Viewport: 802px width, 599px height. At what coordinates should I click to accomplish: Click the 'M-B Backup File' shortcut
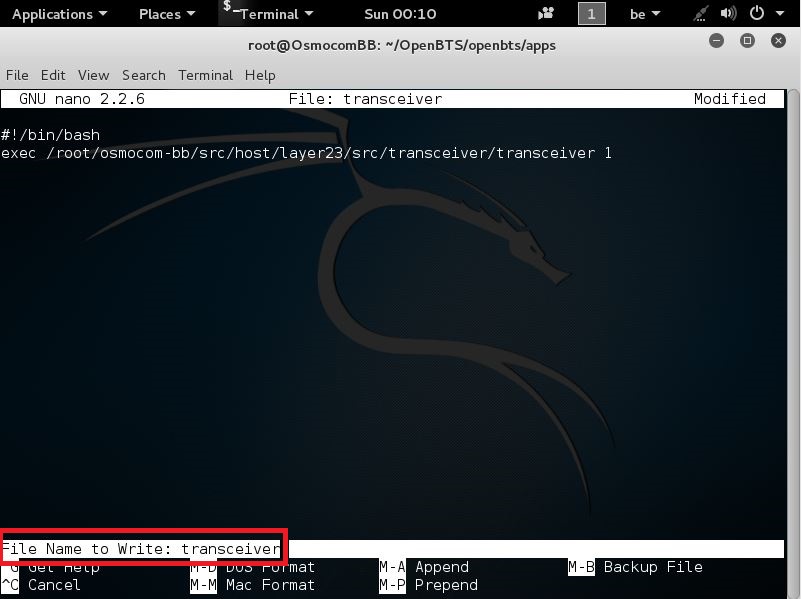pos(635,567)
